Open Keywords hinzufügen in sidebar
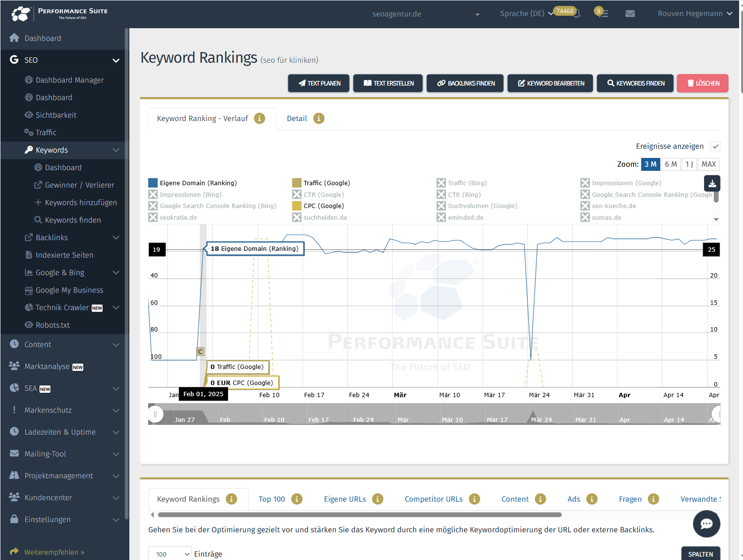This screenshot has height=560, width=743. pos(75,203)
